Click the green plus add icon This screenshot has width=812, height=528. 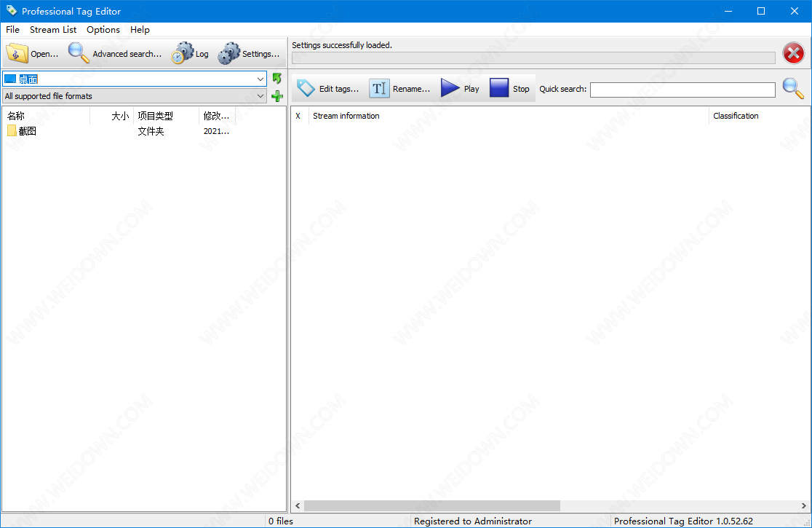pyautogui.click(x=277, y=96)
